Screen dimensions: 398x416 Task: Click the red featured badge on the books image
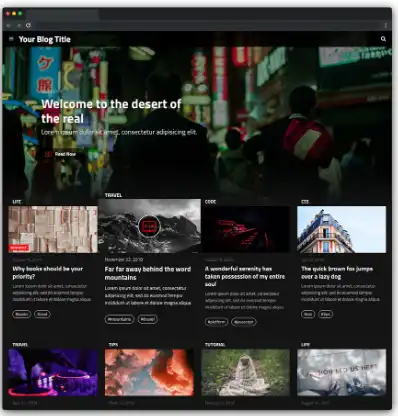coord(19,248)
